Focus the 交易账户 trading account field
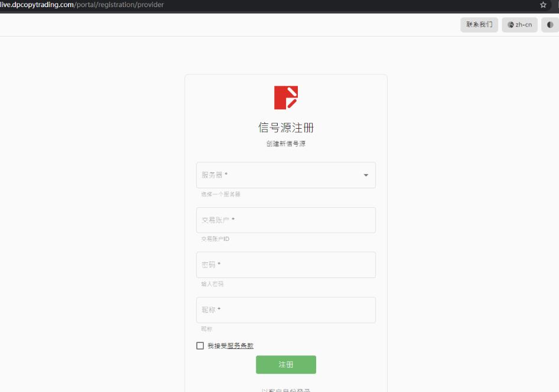 pos(286,220)
